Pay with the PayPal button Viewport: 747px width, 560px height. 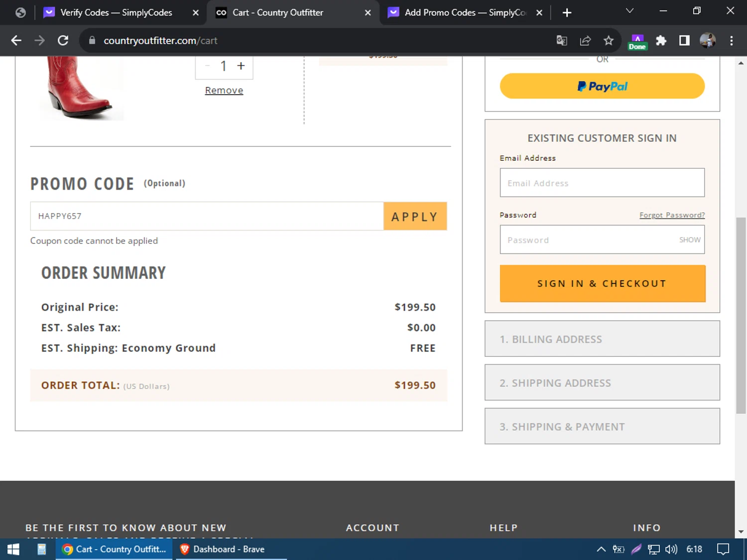click(602, 86)
